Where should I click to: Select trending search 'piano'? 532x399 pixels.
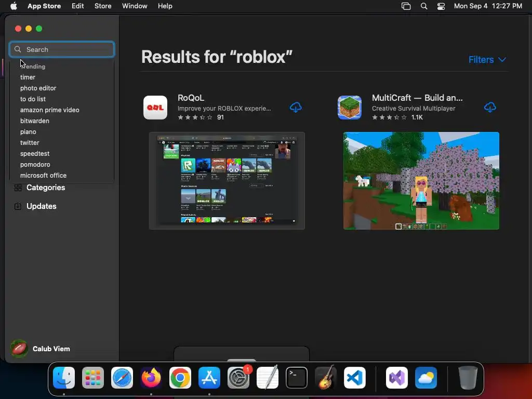[28, 131]
